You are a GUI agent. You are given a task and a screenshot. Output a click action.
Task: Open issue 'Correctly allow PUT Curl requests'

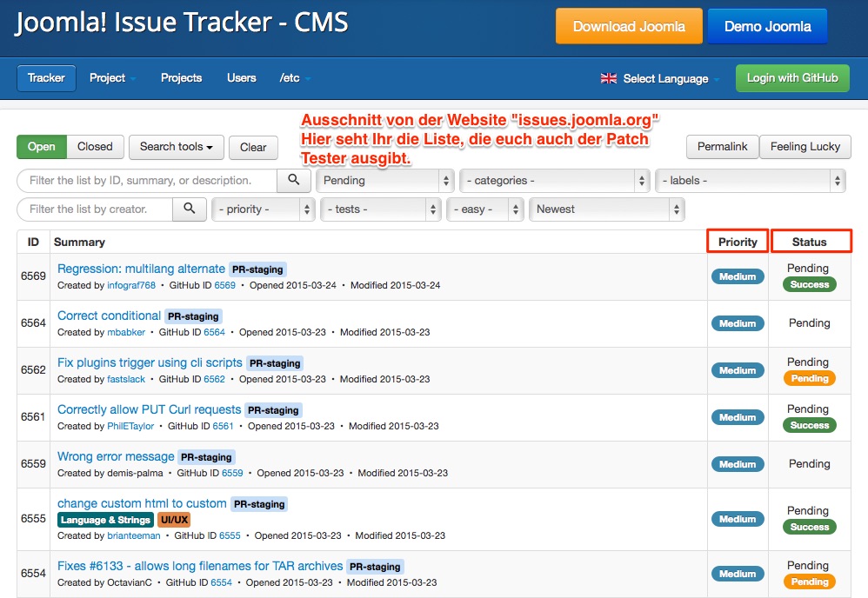[150, 410]
